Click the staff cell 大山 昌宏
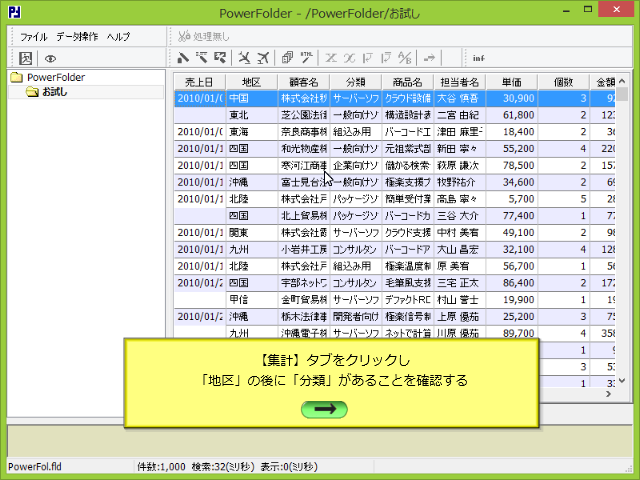 (x=460, y=249)
